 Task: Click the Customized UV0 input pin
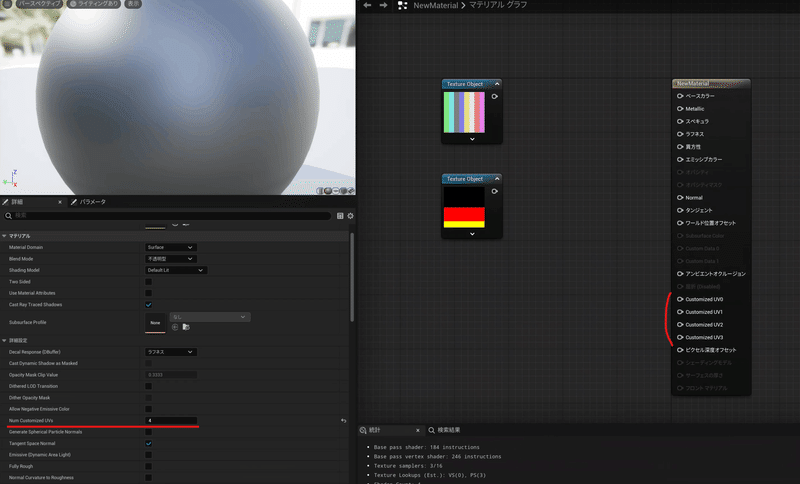pyautogui.click(x=680, y=299)
